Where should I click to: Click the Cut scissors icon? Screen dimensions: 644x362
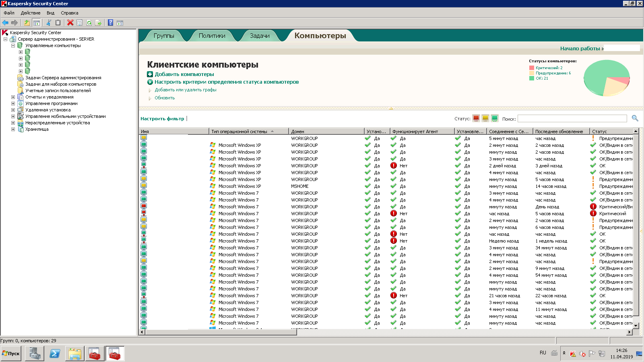(49, 23)
